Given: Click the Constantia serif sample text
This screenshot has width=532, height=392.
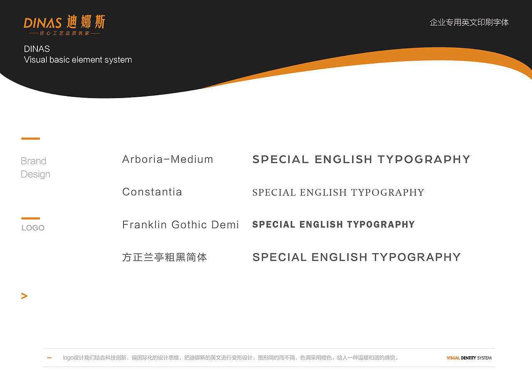Looking at the screenshot, I should (338, 192).
